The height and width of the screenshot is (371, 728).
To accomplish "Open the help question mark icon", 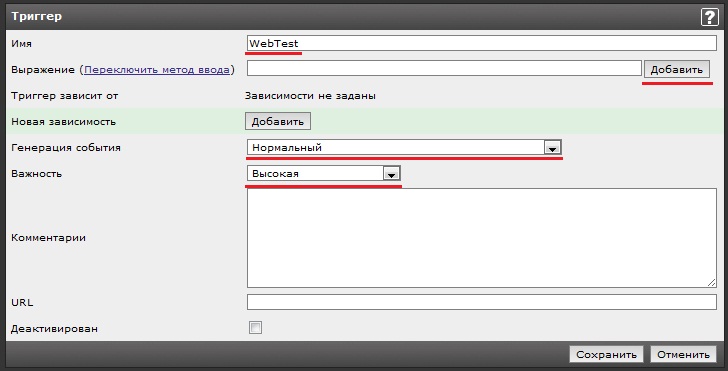I will (709, 17).
